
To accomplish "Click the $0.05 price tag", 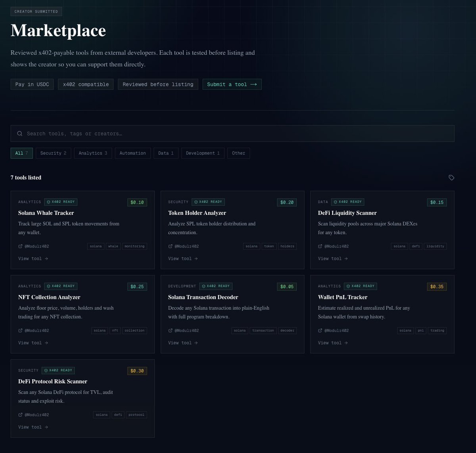I will (287, 287).
